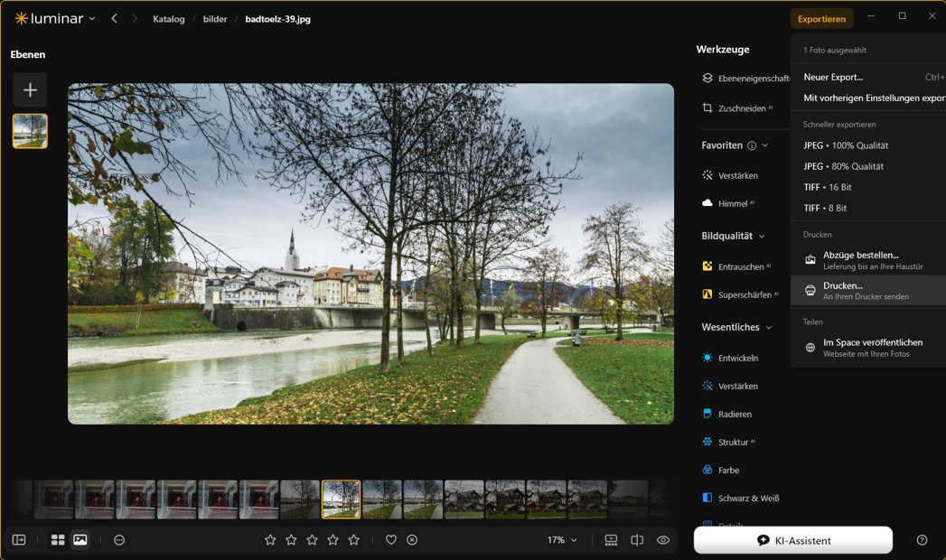Rate photo with second star
946x560 pixels.
point(292,540)
